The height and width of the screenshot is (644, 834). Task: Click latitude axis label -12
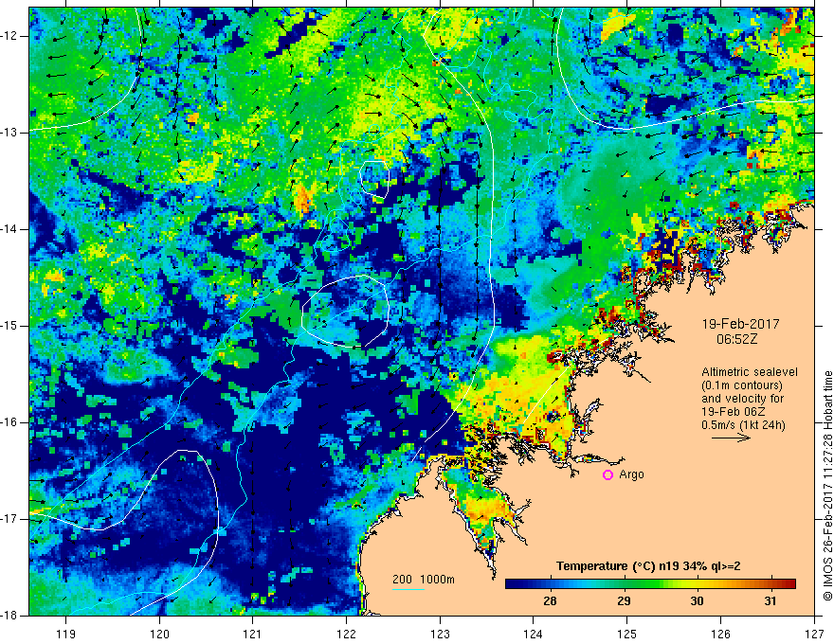click(x=9, y=36)
